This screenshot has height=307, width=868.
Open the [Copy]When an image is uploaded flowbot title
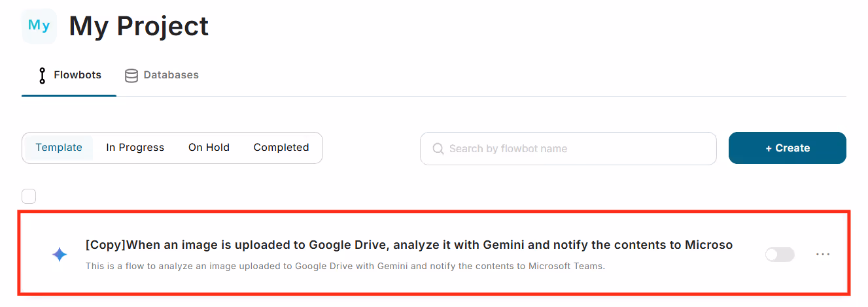(409, 245)
